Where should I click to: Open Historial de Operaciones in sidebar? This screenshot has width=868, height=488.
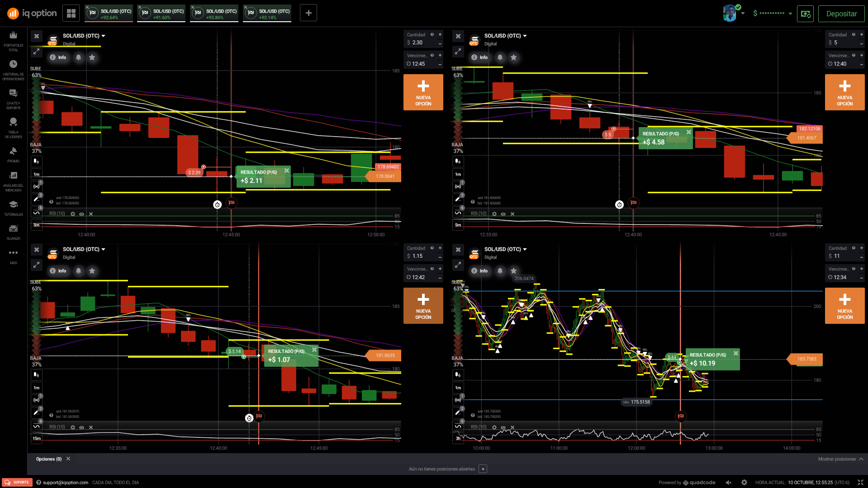[x=13, y=68]
